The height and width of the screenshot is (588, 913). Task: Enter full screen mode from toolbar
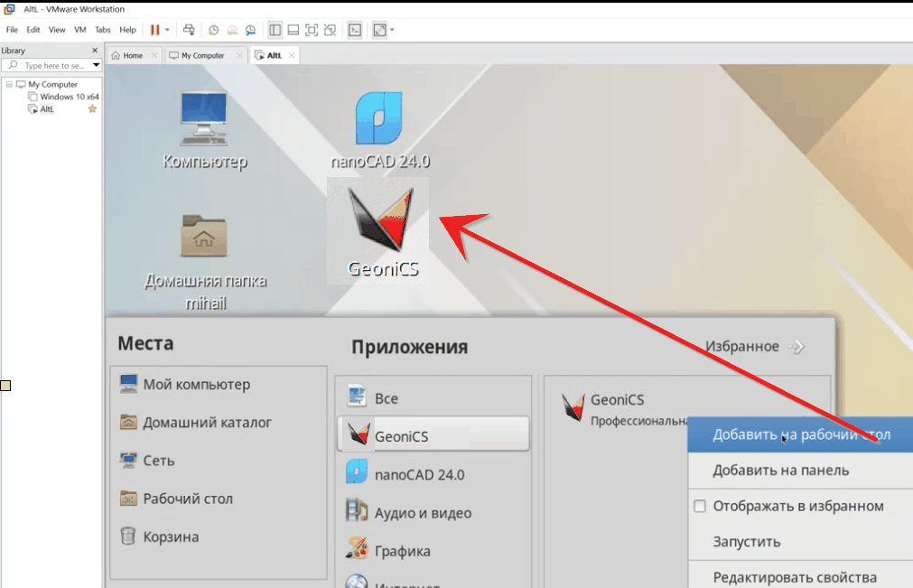[312, 30]
